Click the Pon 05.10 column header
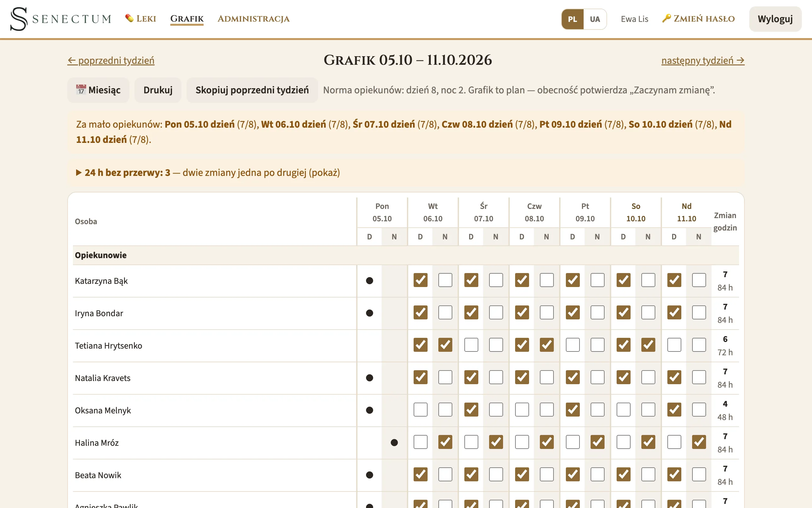Viewport: 812px width, 508px height. [x=382, y=212]
